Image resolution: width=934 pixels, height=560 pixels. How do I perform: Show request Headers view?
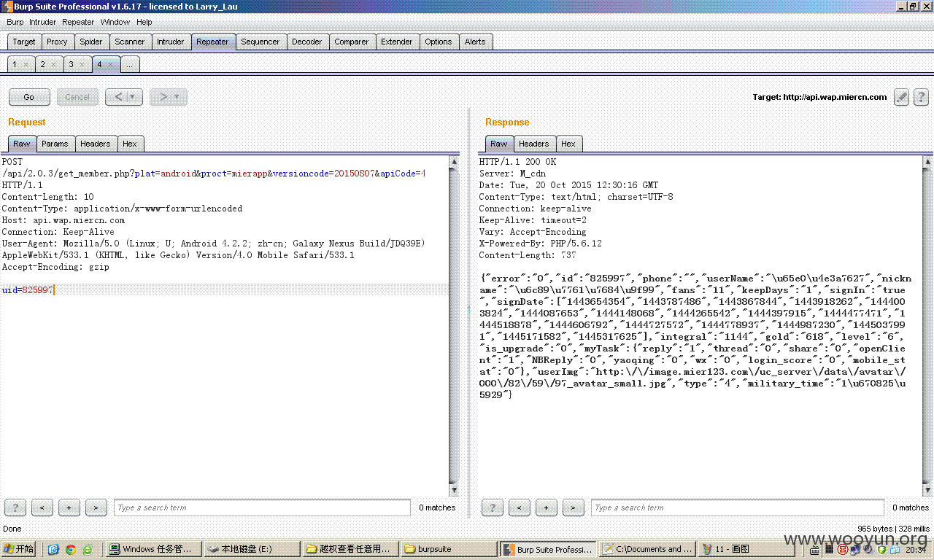96,144
